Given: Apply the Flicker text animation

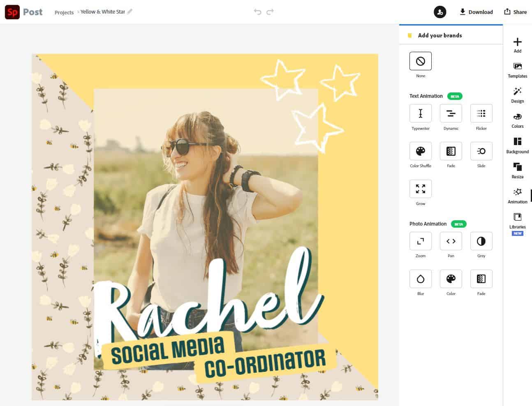Looking at the screenshot, I should 481,113.
